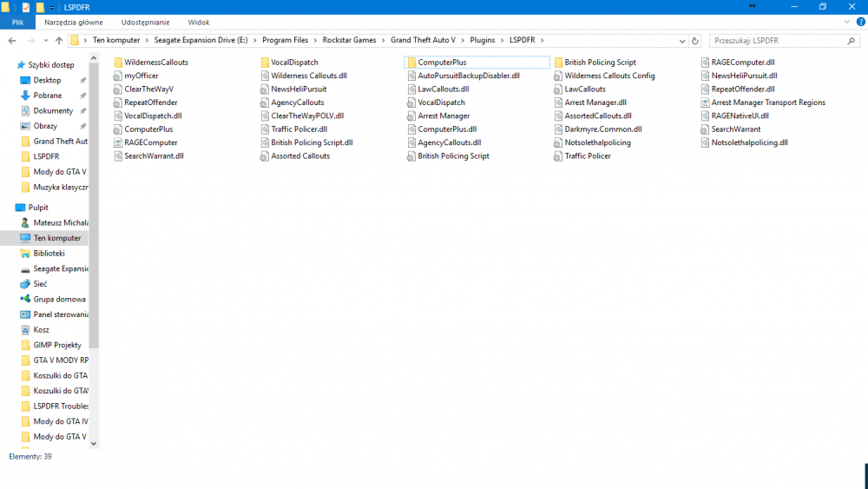Expand the ribbon with the chevron
868x489 pixels.
pyautogui.click(x=846, y=23)
